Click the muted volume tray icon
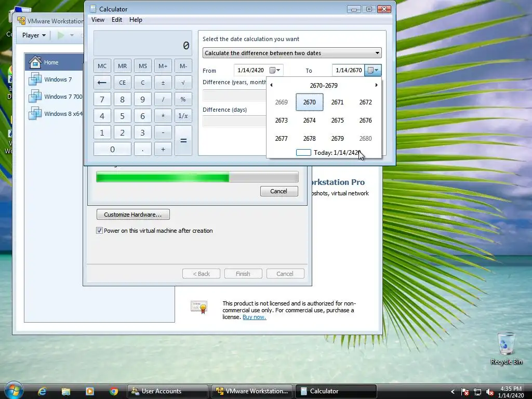 click(489, 392)
